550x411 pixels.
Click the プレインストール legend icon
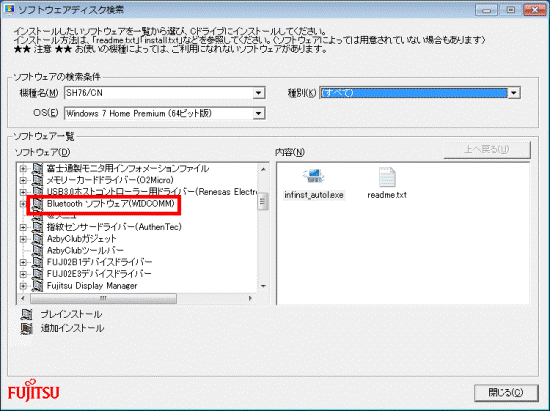click(26, 314)
